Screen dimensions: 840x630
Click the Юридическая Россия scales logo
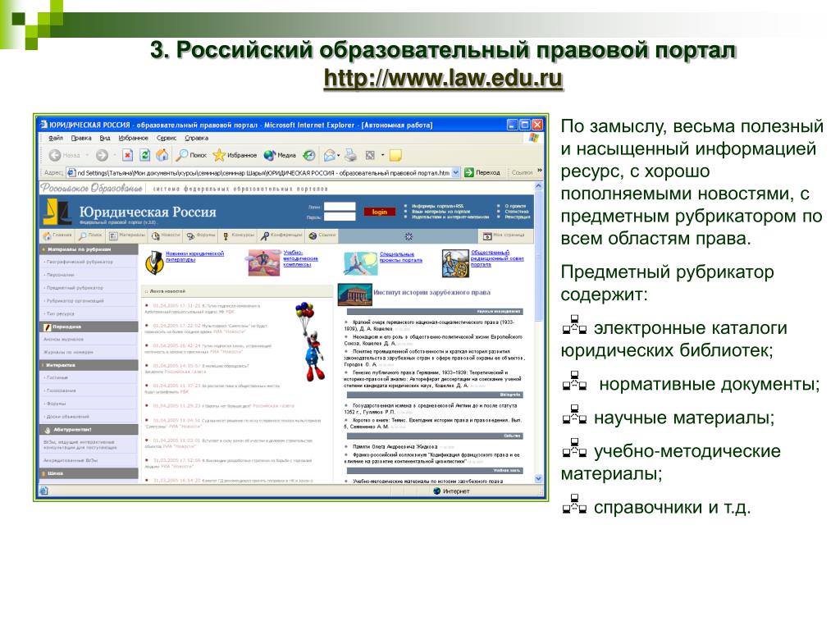[57, 212]
